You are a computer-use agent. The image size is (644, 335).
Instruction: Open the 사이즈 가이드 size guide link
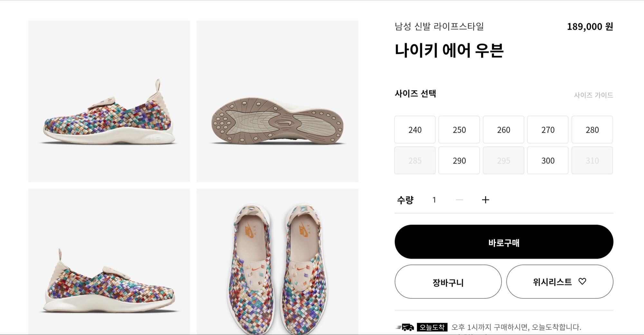coord(593,95)
